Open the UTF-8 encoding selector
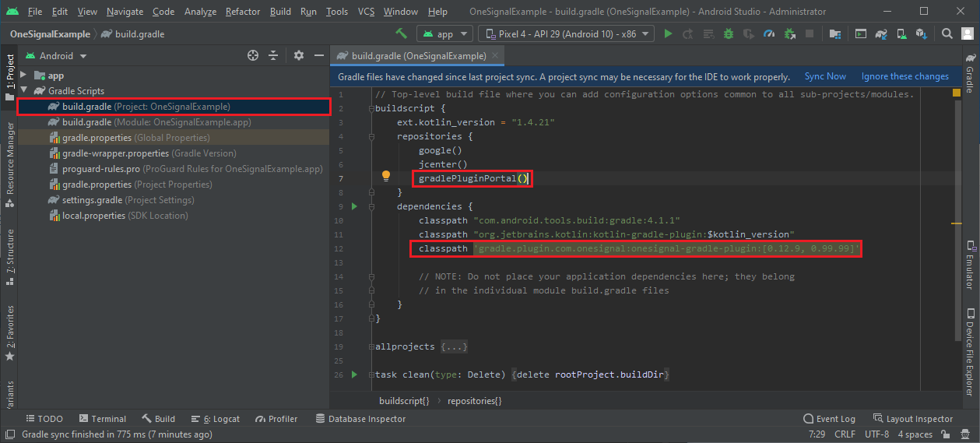The height and width of the screenshot is (443, 980). (x=876, y=434)
